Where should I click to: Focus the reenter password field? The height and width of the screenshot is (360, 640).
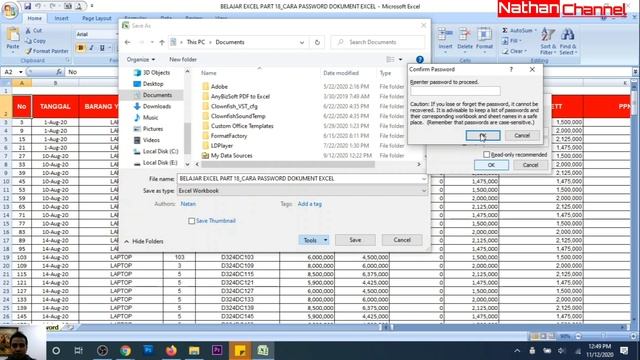[455, 91]
